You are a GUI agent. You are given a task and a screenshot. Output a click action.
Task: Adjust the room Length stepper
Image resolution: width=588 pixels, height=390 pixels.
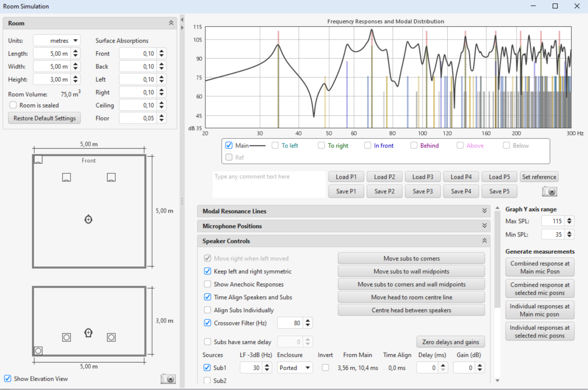pyautogui.click(x=75, y=53)
